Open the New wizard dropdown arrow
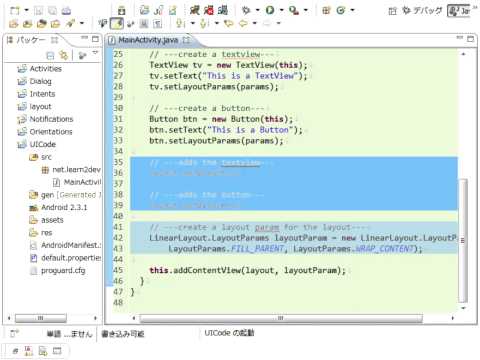This screenshot has height=360, width=480. pos(27,11)
